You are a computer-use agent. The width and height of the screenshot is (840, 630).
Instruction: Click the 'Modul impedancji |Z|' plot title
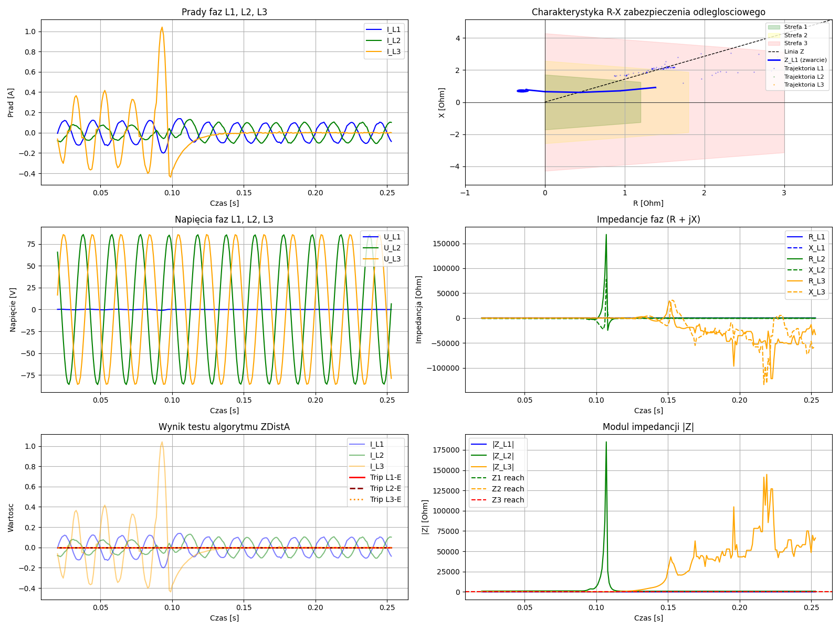coord(648,427)
